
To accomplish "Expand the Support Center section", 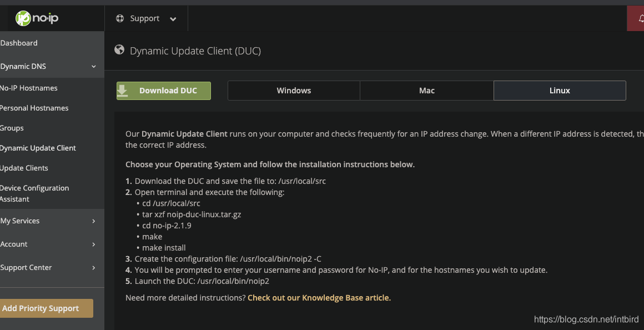I will (x=52, y=268).
